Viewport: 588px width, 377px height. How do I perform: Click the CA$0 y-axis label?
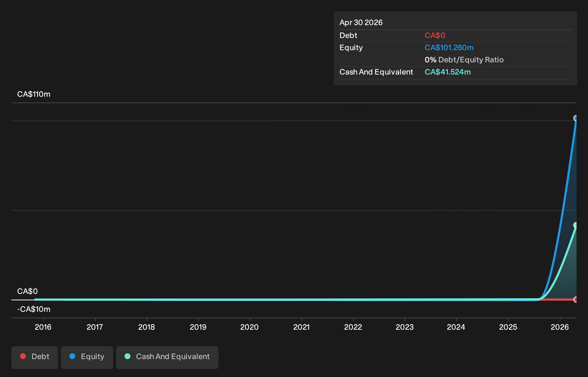point(27,291)
